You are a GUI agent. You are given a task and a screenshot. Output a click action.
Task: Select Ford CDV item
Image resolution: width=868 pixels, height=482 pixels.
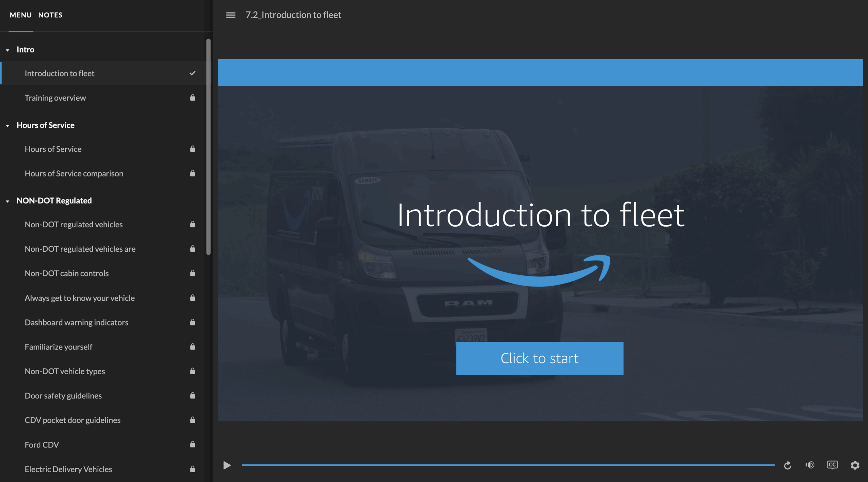[103, 444]
